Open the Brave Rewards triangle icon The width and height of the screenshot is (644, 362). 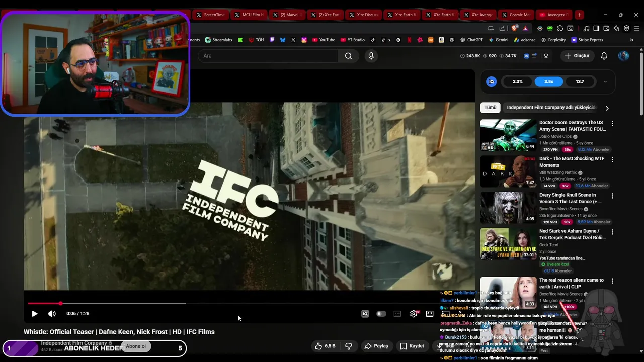pos(525,28)
